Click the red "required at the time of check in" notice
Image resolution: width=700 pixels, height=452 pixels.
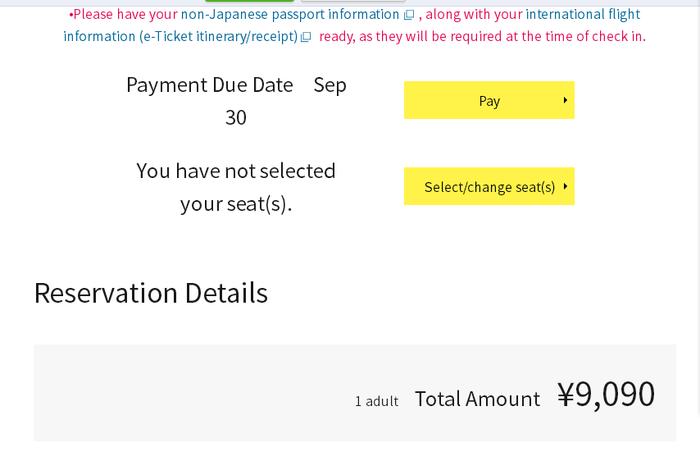(482, 36)
